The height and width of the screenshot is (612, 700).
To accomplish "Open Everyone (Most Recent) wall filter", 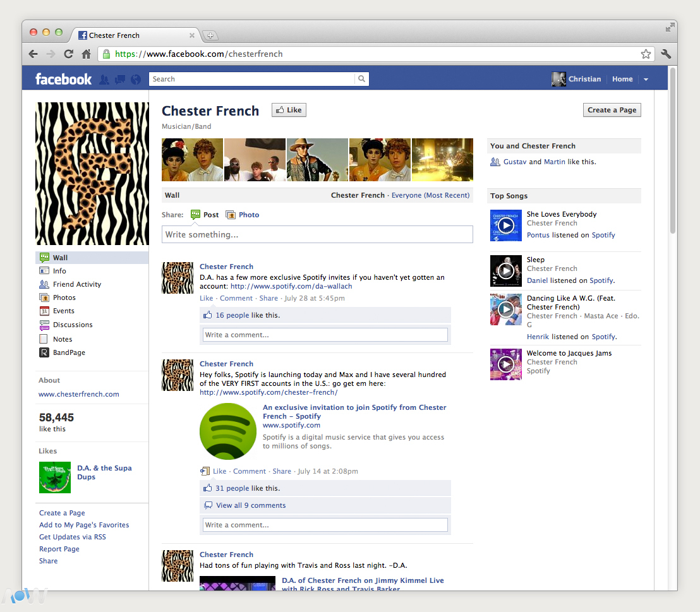I will coord(430,195).
